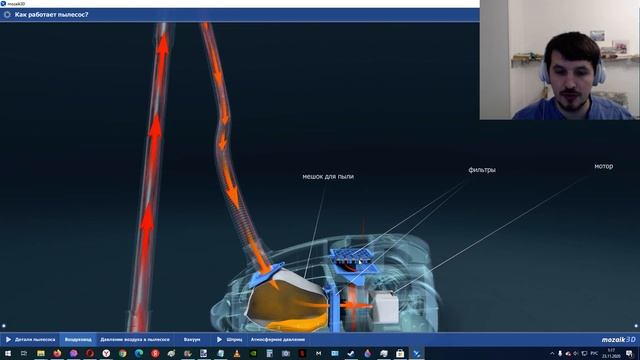Click the 'фильтры' label
The width and height of the screenshot is (640, 360).
coord(482,170)
